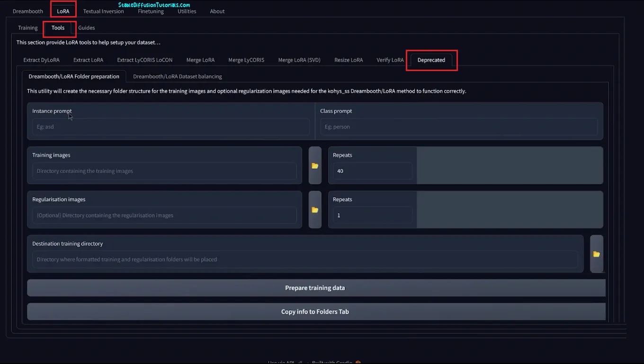Open the Resize LoRA tab

[x=349, y=60]
